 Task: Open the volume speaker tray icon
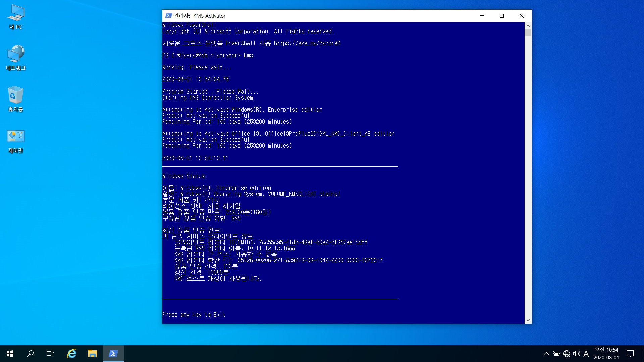(576, 354)
